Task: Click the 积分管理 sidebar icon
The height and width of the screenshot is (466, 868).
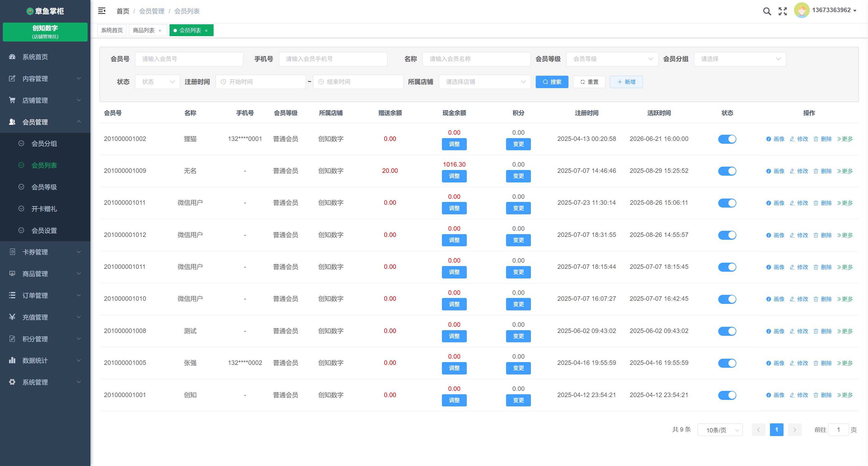Action: (12, 339)
